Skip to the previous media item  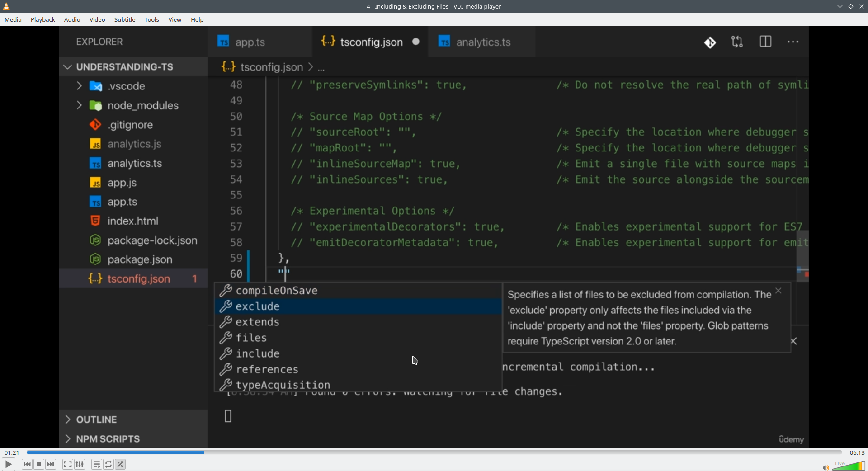coord(27,464)
